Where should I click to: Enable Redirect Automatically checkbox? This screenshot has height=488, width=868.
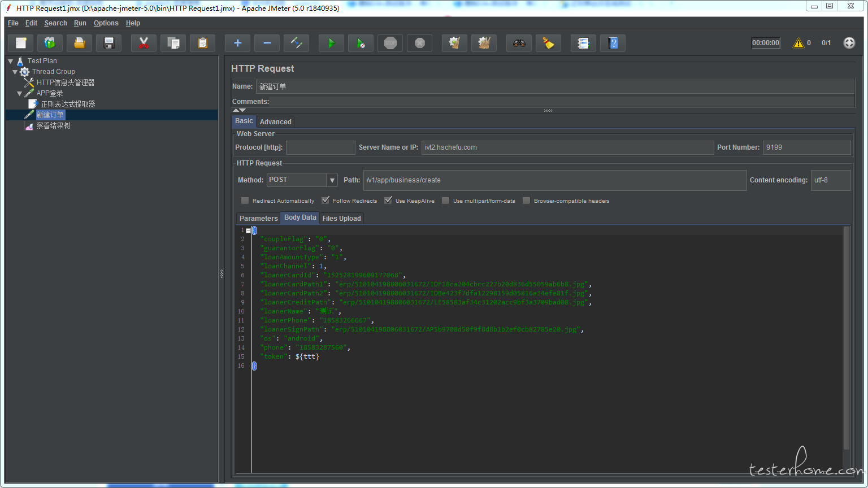[245, 201]
